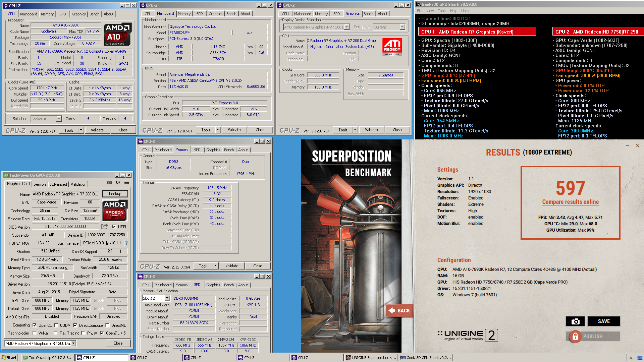Click the UNIGINE 2 engine logo

468,335
